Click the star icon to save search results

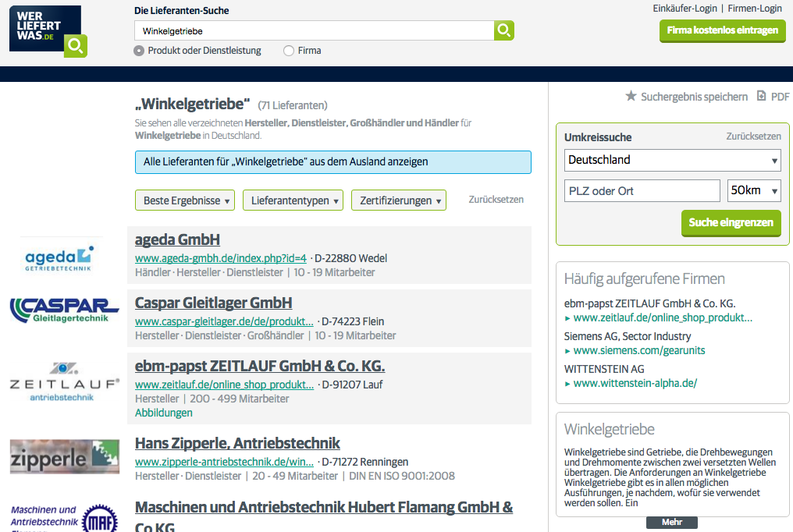point(631,96)
